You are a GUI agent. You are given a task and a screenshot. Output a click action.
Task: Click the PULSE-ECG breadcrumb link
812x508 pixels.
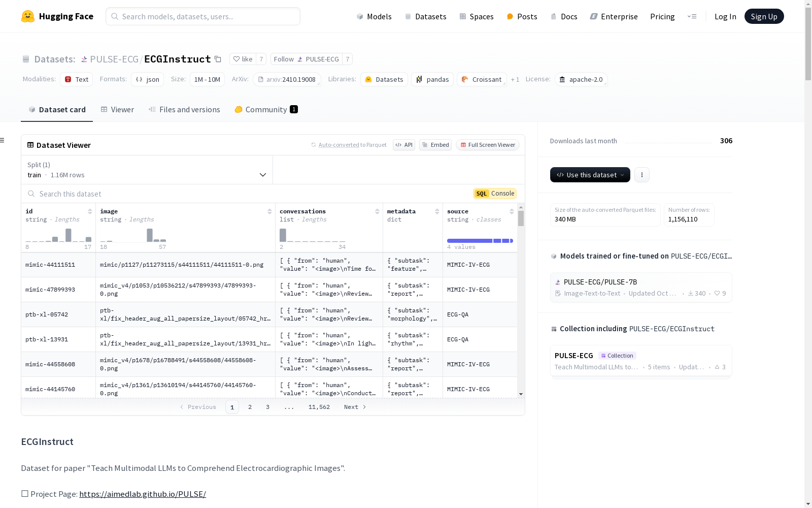(x=114, y=59)
